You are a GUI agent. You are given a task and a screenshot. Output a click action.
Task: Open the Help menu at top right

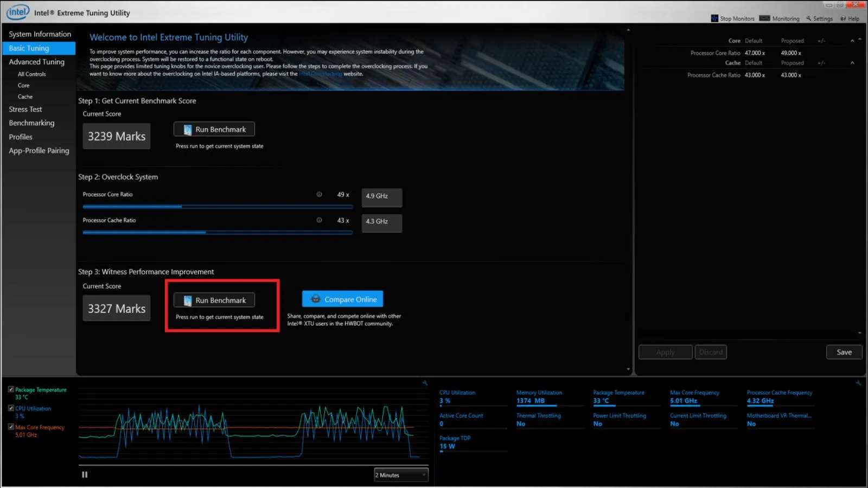tap(850, 18)
